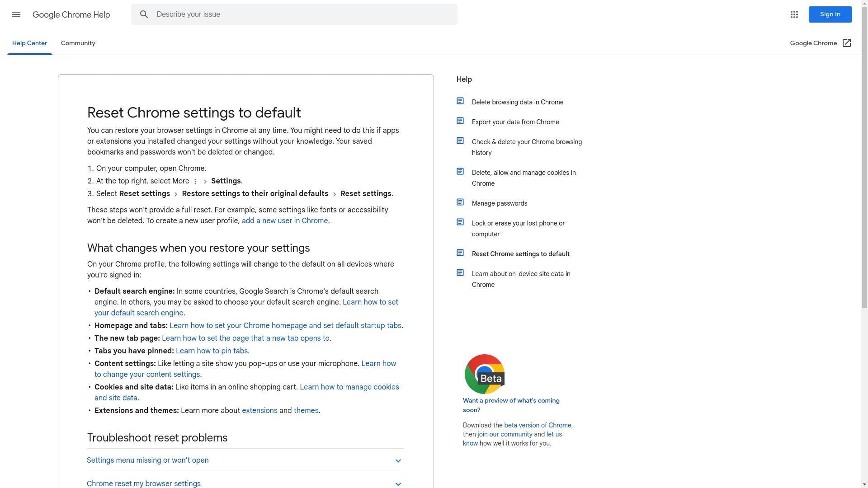Open Manage passwords article
Screen dimensions: 868x488
[500, 203]
